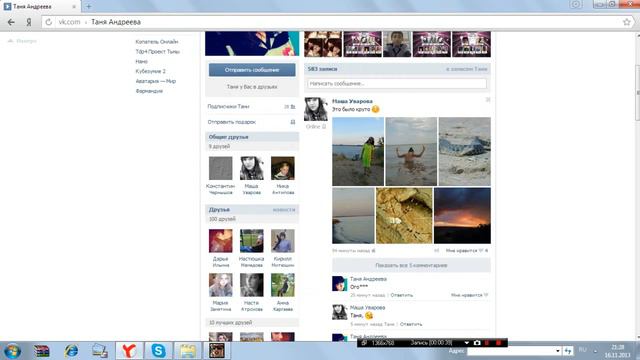Screen dimensions: 640x360
Task: Open Дарья Ильина's friend avatar
Action: tap(220, 241)
